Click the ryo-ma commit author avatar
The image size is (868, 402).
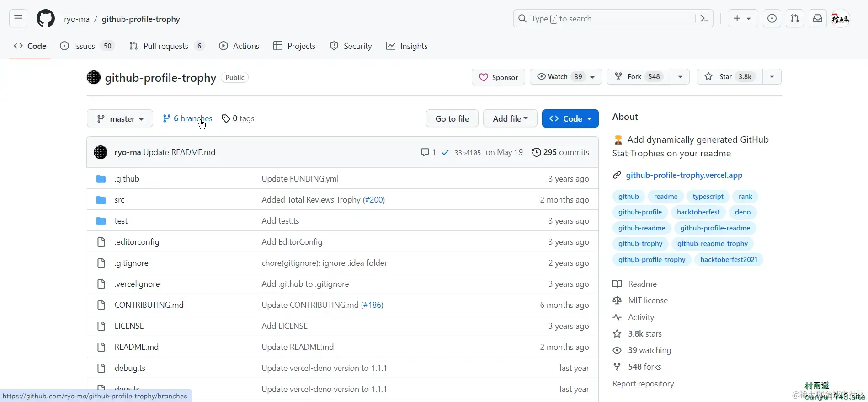[x=101, y=152]
